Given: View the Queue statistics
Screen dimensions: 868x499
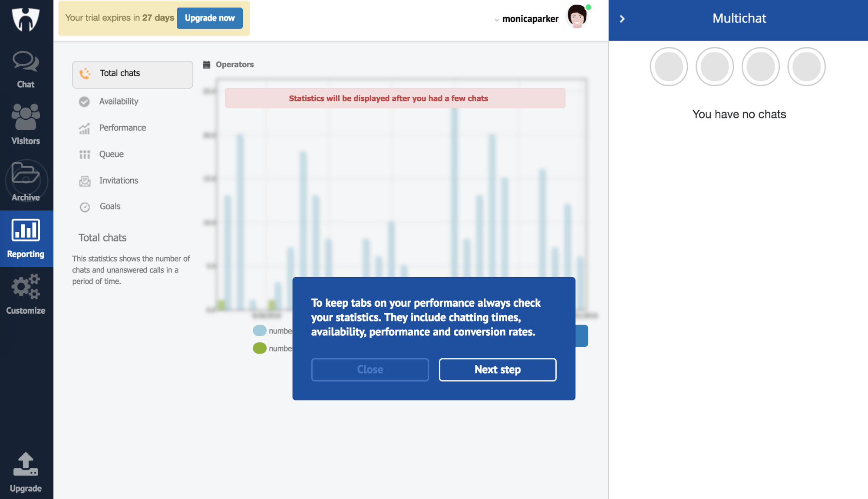Looking at the screenshot, I should pos(111,154).
